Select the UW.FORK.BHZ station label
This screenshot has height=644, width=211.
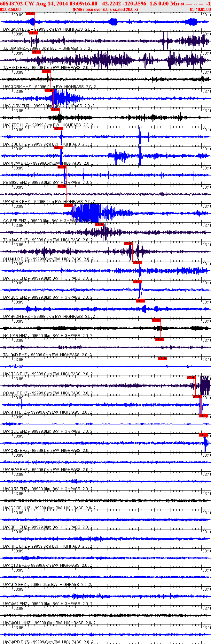click(17, 202)
